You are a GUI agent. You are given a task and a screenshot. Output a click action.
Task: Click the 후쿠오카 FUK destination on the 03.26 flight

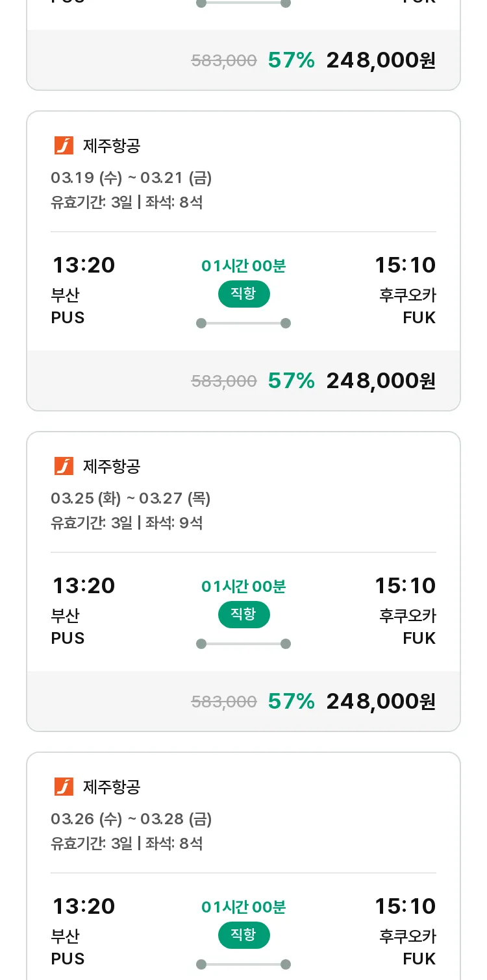[408, 947]
